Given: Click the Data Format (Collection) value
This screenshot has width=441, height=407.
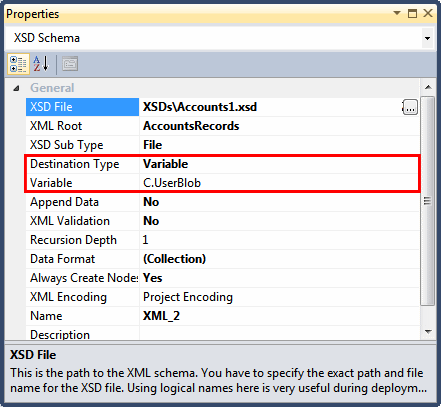Looking at the screenshot, I should tap(174, 259).
